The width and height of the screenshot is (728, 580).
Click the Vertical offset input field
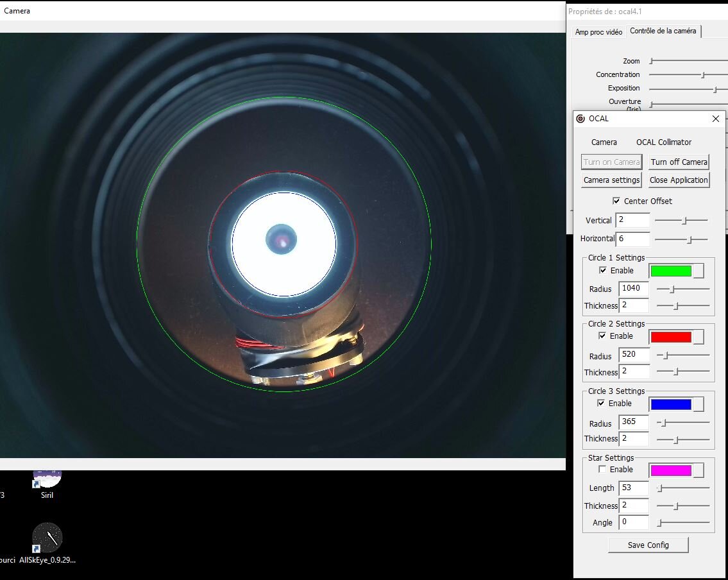point(632,220)
